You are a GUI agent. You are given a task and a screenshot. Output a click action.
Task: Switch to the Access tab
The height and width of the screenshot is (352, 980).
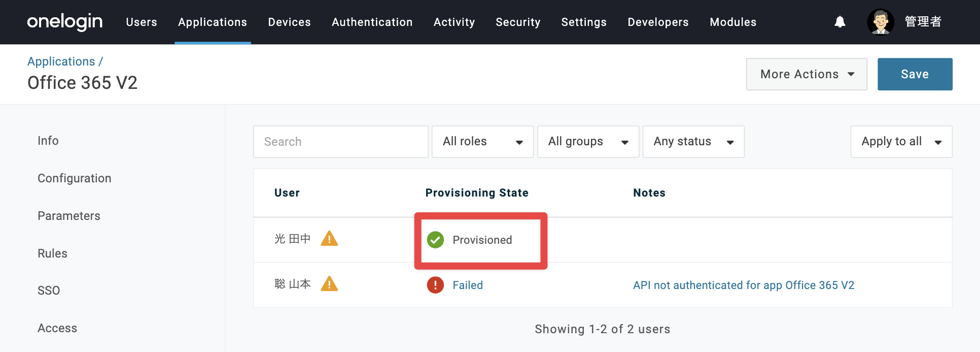click(57, 328)
